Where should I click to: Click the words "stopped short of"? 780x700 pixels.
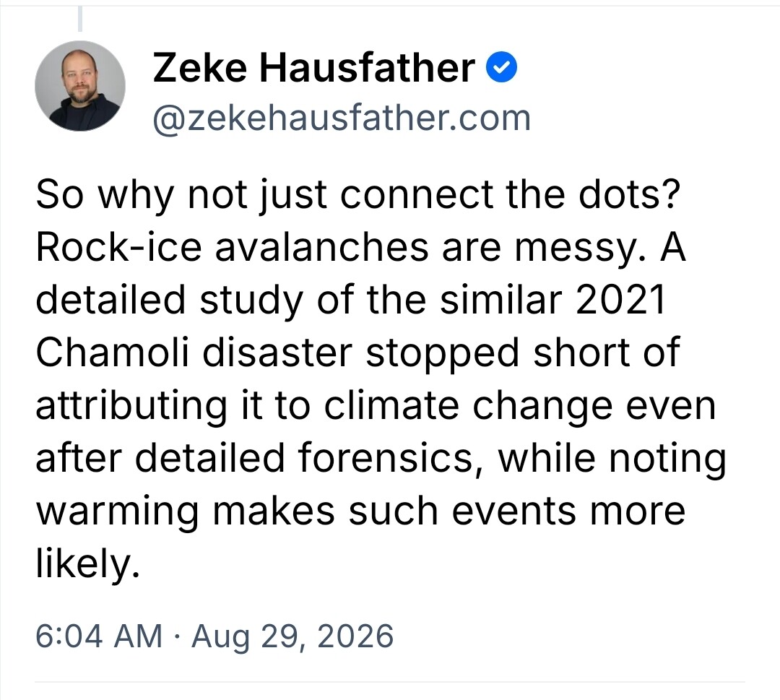(x=522, y=354)
